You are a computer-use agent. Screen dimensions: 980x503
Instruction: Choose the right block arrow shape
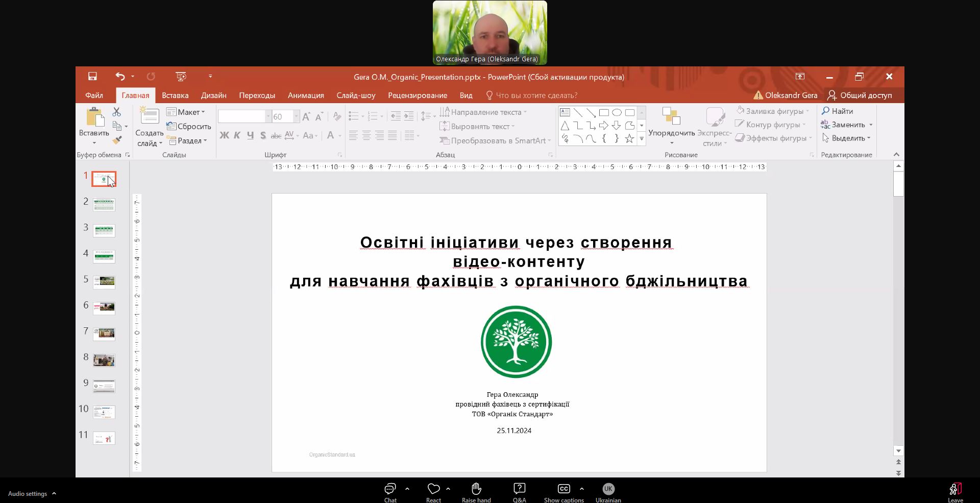604,126
